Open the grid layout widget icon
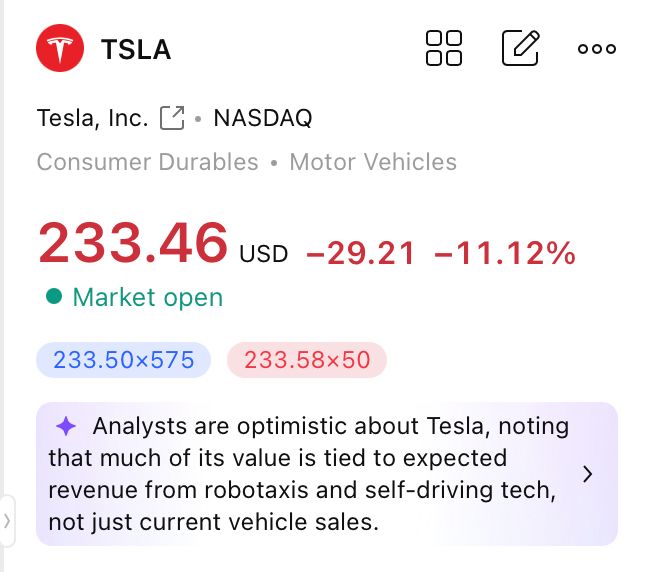 pyautogui.click(x=444, y=48)
